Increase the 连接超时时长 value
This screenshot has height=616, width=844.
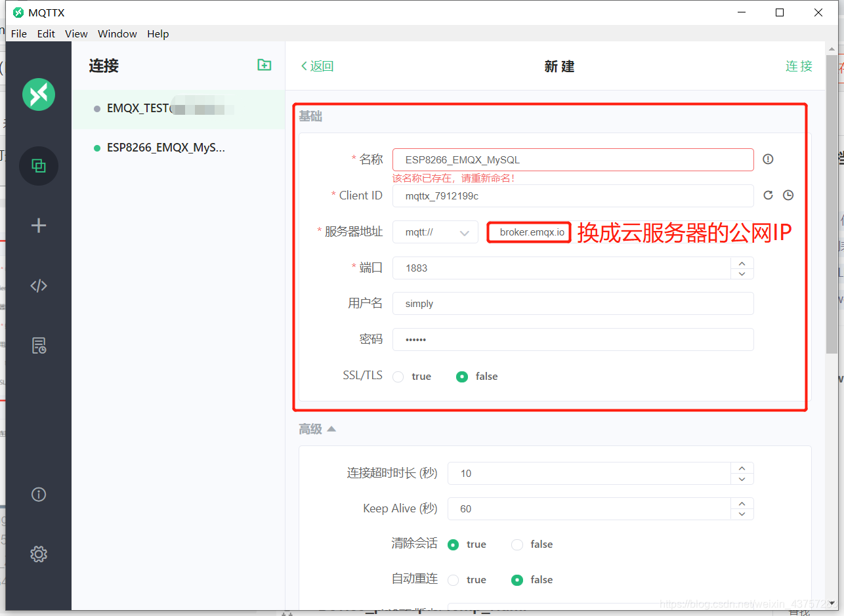(742, 468)
